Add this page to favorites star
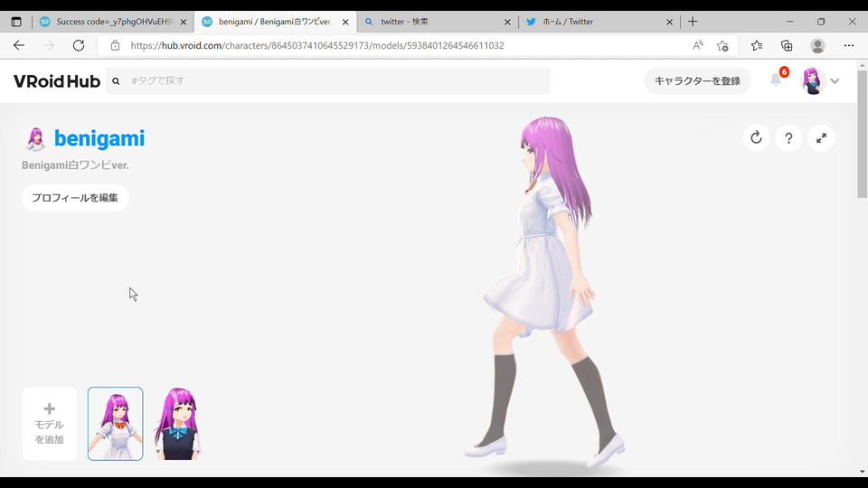Screen dimensions: 868x488 point(722,45)
